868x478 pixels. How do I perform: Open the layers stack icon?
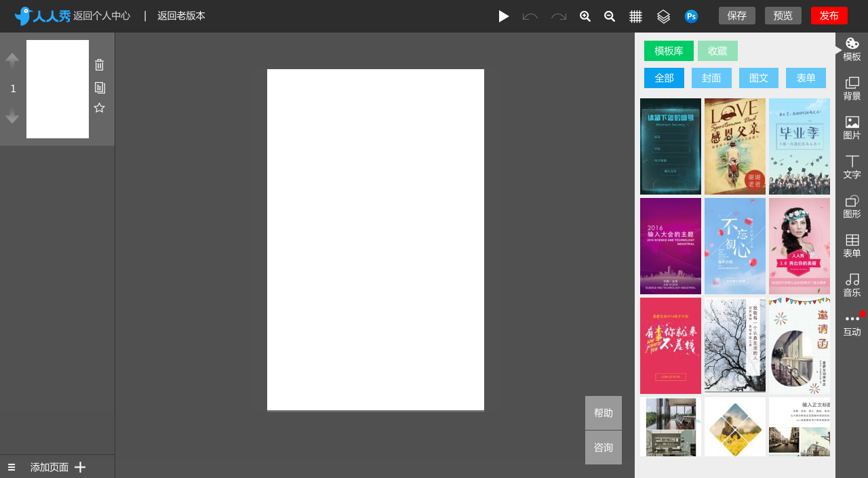(x=663, y=16)
